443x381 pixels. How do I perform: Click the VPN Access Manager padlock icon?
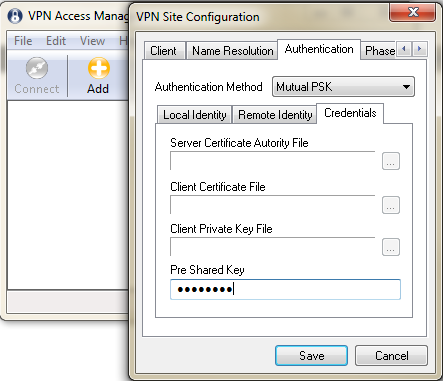tap(15, 16)
